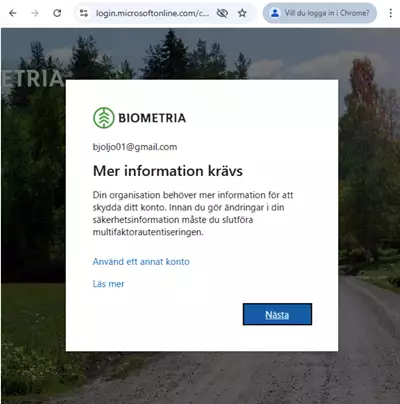Screen dimensions: 400x404
Task: Reload the Microsoft login page
Action: [57, 13]
